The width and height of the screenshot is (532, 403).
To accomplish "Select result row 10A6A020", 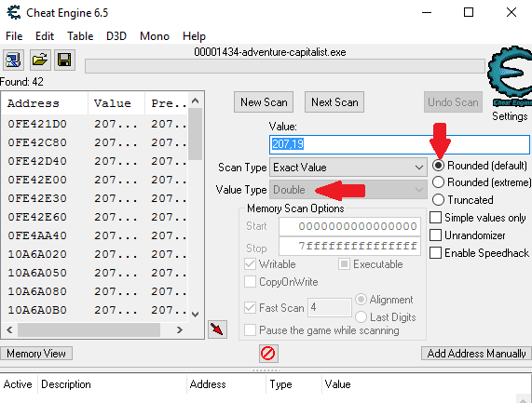I will click(95, 254).
